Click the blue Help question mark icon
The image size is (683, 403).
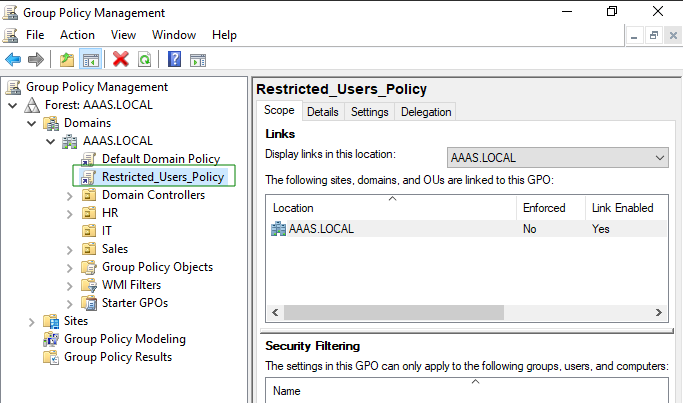(175, 59)
